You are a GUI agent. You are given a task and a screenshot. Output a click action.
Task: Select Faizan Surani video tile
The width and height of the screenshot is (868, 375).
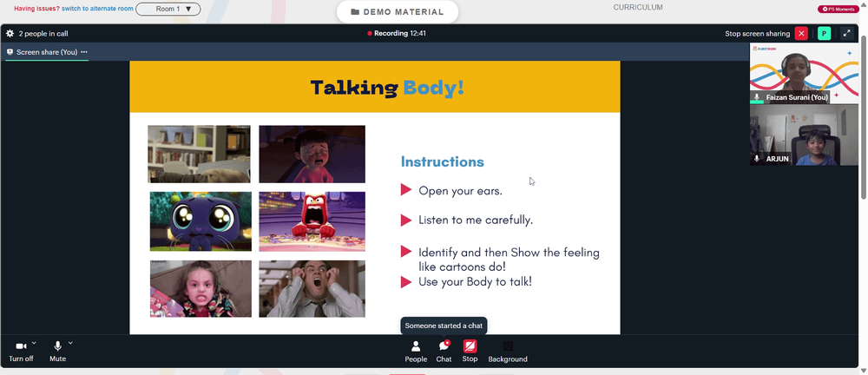[x=804, y=74]
